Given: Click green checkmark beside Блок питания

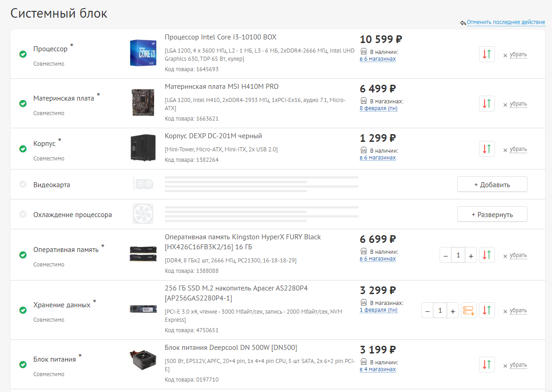Looking at the screenshot, I should coord(23,364).
